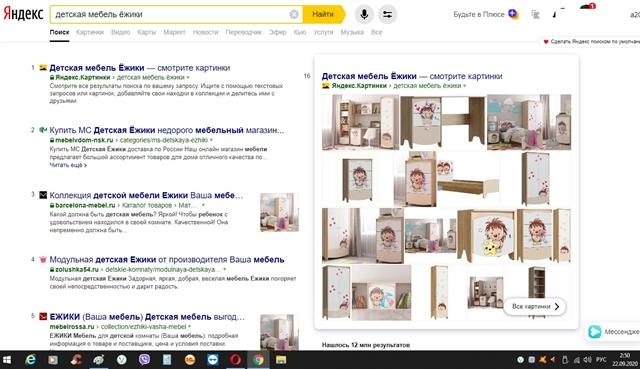Open the Messenger icon
The height and width of the screenshot is (369, 640).
pyautogui.click(x=595, y=331)
